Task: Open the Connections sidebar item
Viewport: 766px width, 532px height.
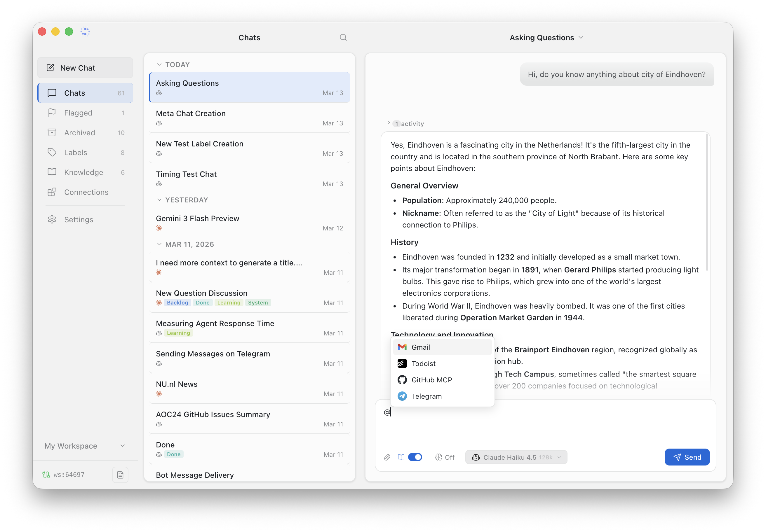Action: (86, 192)
